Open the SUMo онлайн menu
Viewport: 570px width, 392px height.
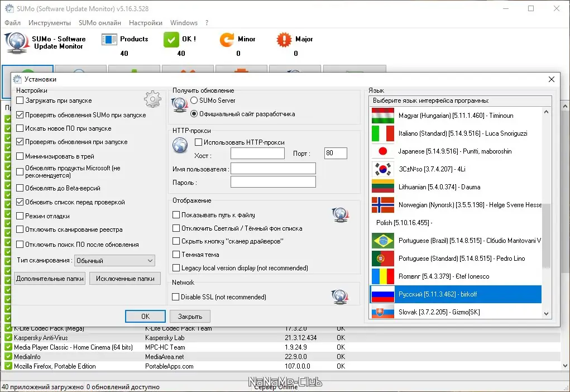(x=99, y=22)
